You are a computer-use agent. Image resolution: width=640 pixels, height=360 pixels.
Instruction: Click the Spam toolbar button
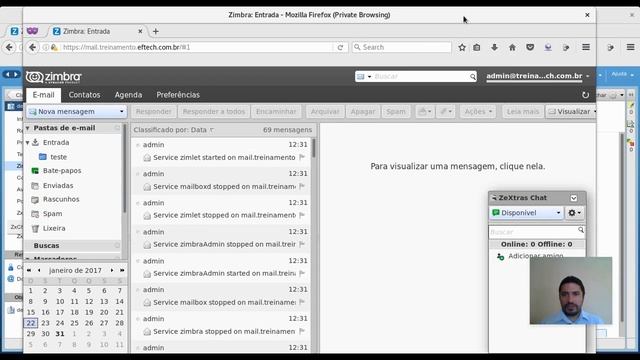(x=396, y=111)
